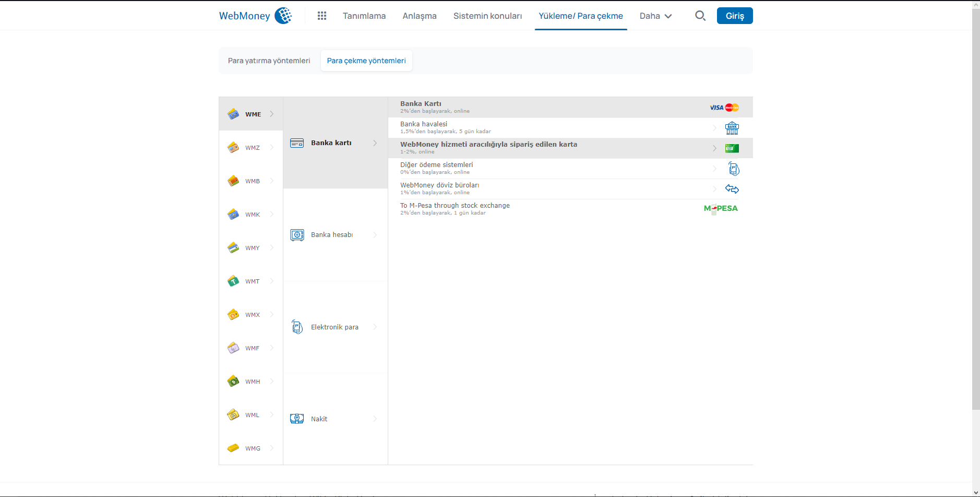Click the Visa Mastercard logo icon
Image resolution: width=980 pixels, height=497 pixels.
pos(724,108)
